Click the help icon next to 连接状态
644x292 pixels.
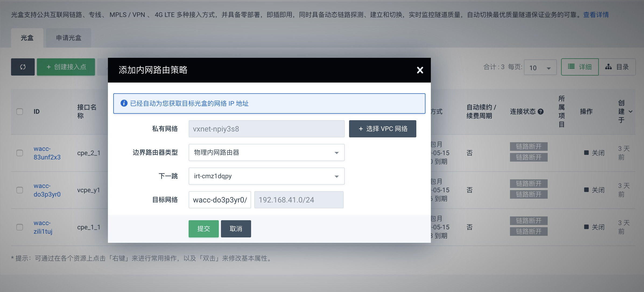pos(541,112)
